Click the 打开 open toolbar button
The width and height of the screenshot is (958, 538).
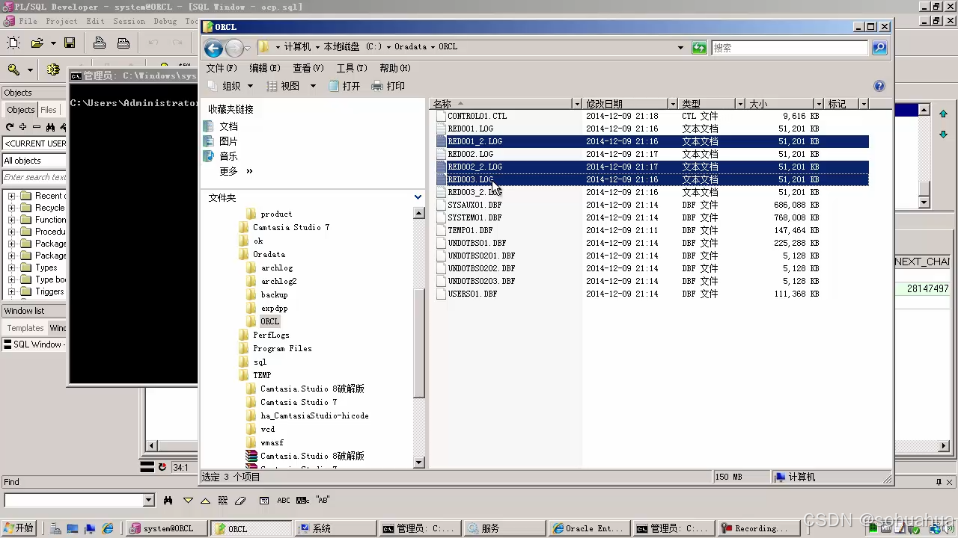tap(345, 86)
